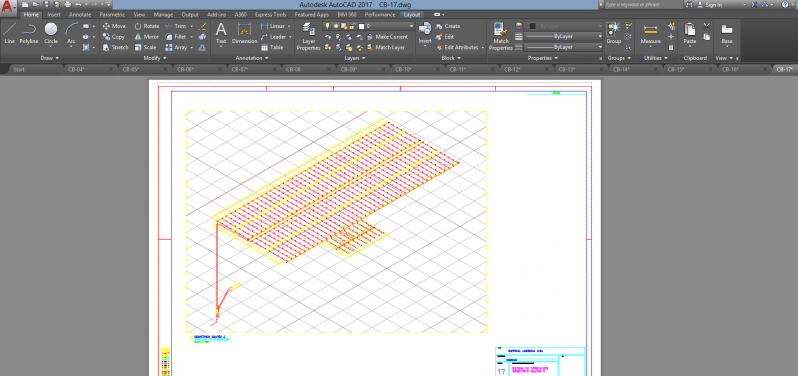Expand the Layers panel
Viewport: 798px width, 376px height.
(x=355, y=58)
